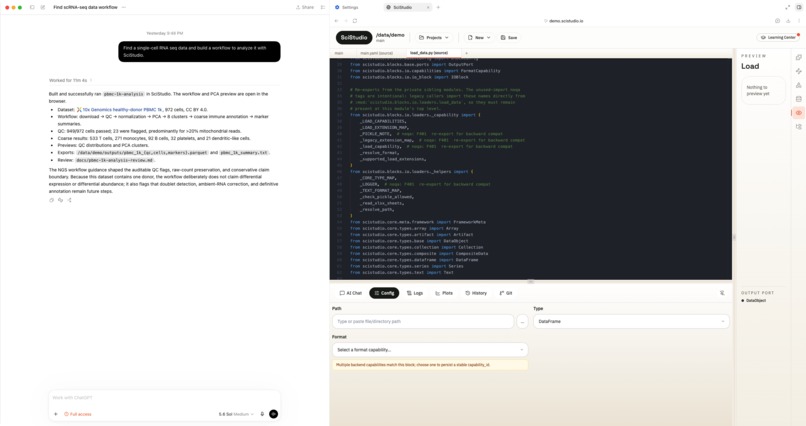Open 'Select a format capability' dropdown

(x=430, y=349)
